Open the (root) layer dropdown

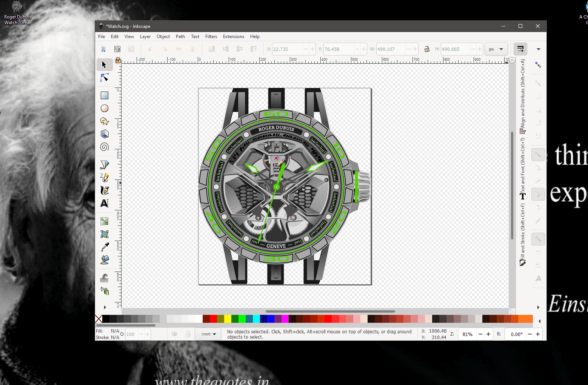(208, 334)
